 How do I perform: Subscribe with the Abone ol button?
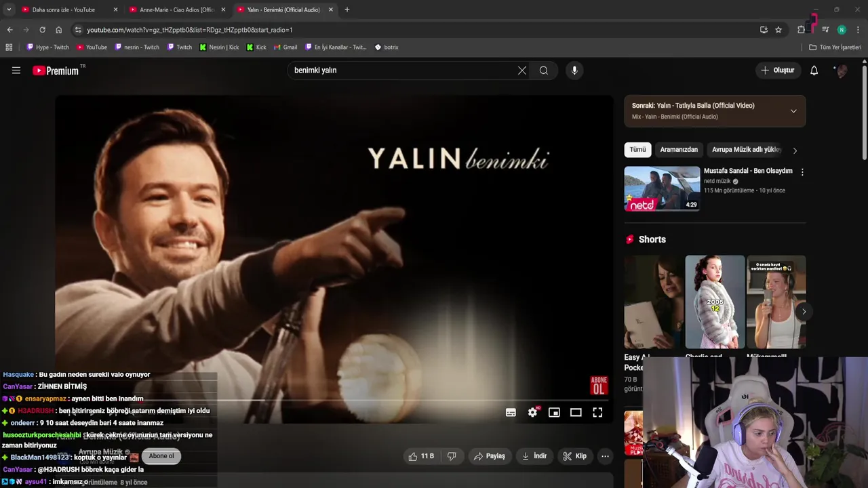tap(161, 456)
